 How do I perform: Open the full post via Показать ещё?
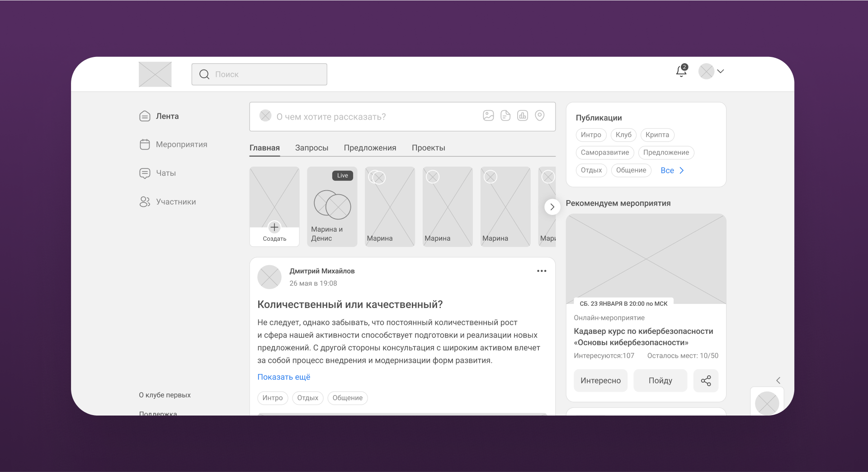tap(283, 377)
